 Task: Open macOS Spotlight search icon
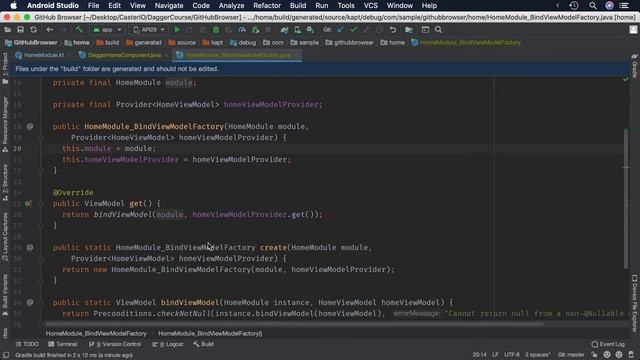[x=593, y=6]
